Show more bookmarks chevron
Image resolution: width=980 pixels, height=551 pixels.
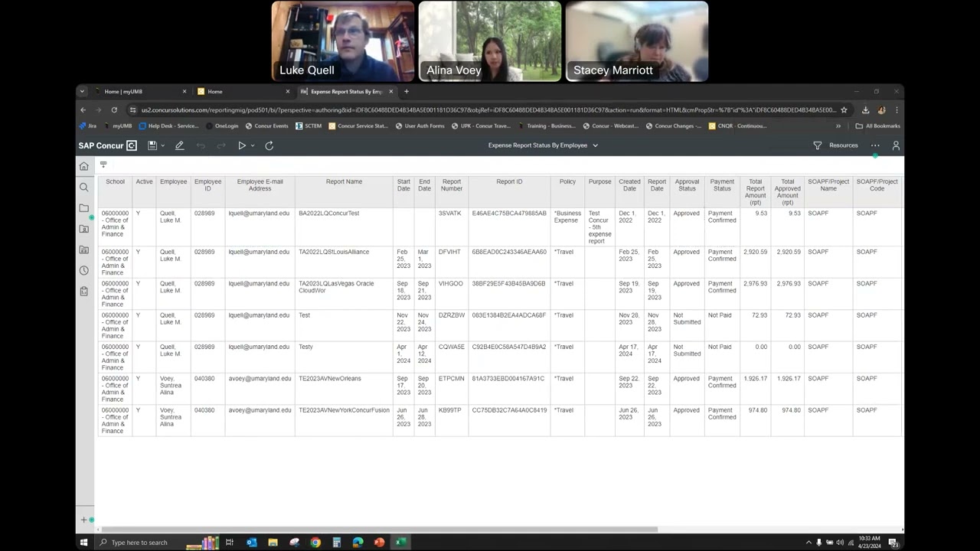[838, 126]
